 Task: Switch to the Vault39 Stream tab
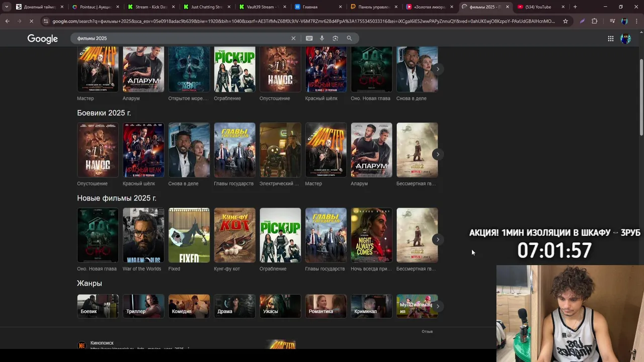(262, 7)
